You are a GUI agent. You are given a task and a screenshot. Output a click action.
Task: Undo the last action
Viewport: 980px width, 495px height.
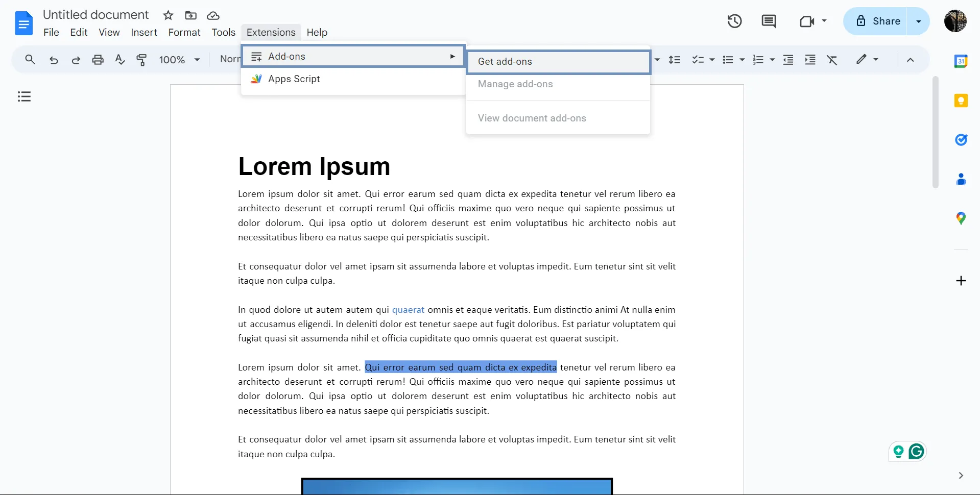pos(54,60)
